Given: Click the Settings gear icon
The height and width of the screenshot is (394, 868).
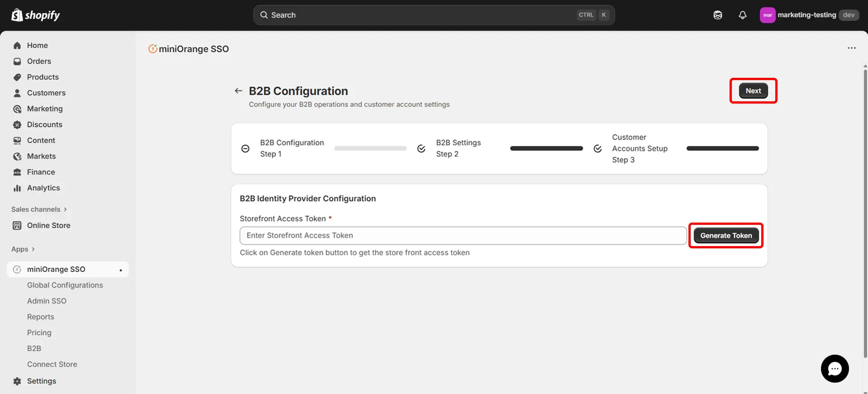Looking at the screenshot, I should (17, 381).
